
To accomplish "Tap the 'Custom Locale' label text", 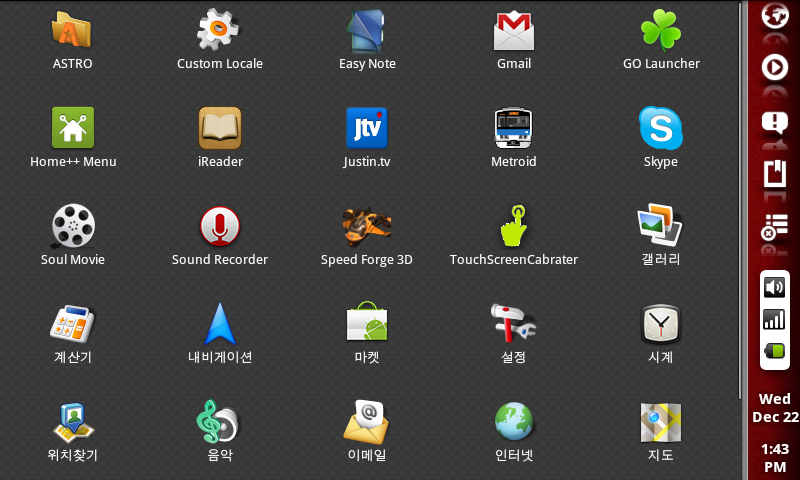I will pos(220,64).
